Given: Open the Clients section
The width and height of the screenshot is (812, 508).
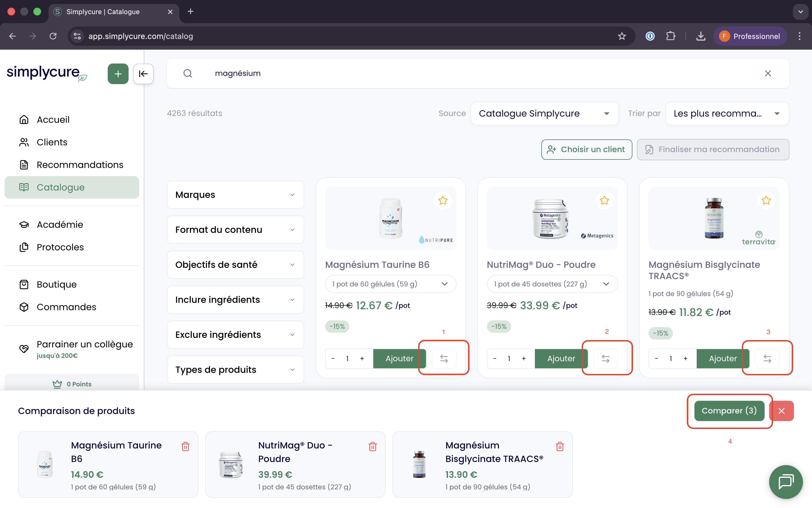Looking at the screenshot, I should [72, 142].
